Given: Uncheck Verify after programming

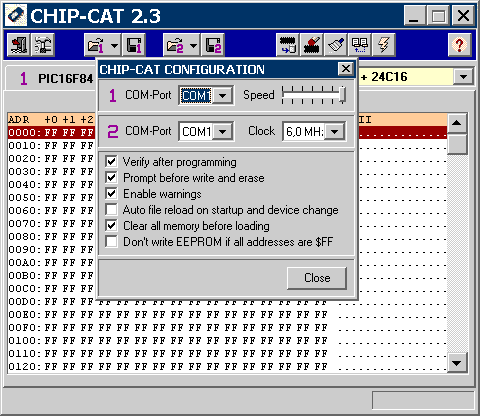Looking at the screenshot, I should (111, 162).
